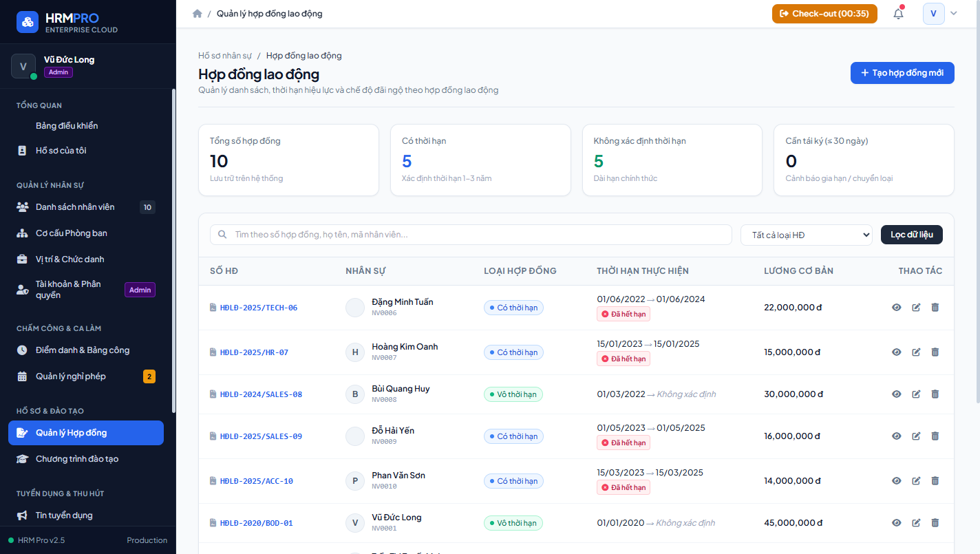Click the V user avatar in header
The height and width of the screenshot is (554, 980).
(934, 14)
